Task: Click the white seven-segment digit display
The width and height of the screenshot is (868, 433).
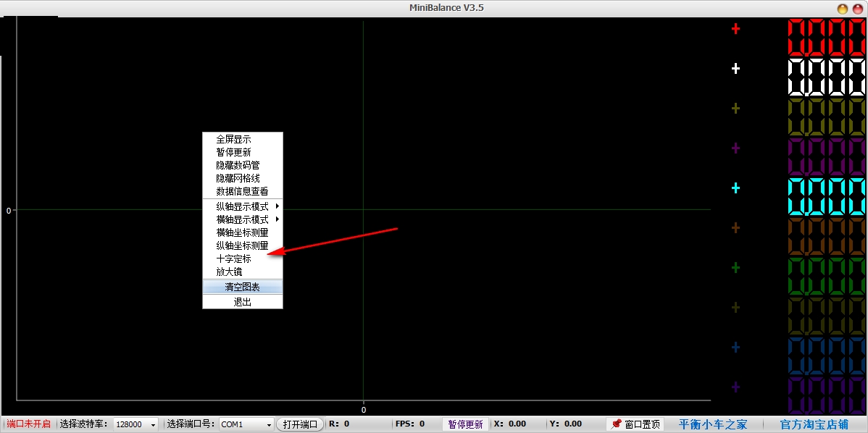Action: (827, 77)
